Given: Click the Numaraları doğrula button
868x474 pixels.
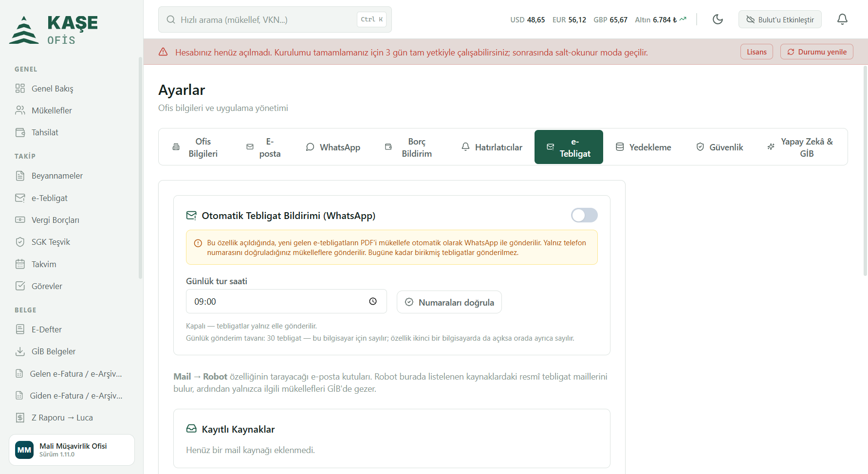Looking at the screenshot, I should pyautogui.click(x=449, y=302).
